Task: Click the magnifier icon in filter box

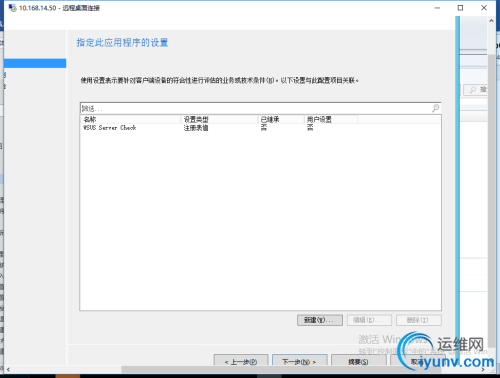Action: click(435, 108)
